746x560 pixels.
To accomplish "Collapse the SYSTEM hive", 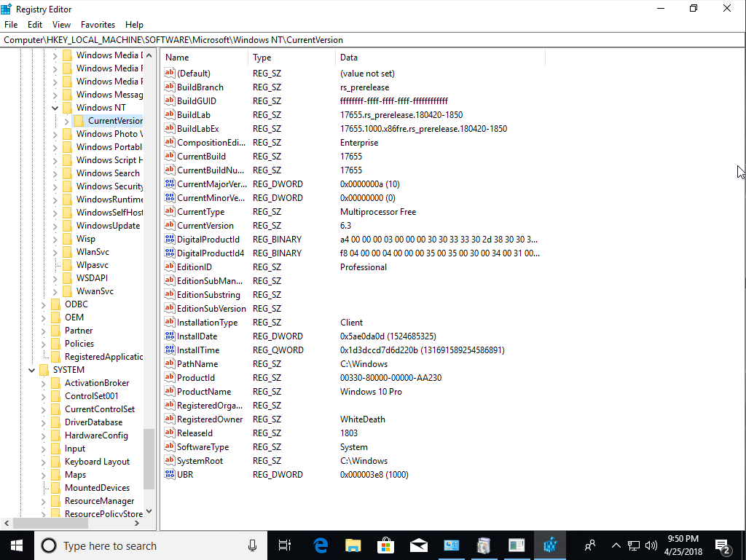I will point(32,370).
